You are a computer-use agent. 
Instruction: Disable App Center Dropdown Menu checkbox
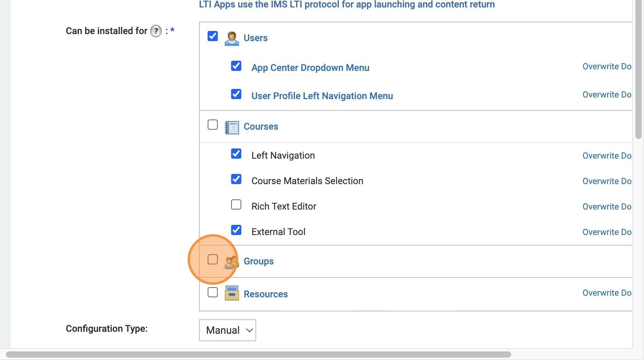[x=236, y=66]
